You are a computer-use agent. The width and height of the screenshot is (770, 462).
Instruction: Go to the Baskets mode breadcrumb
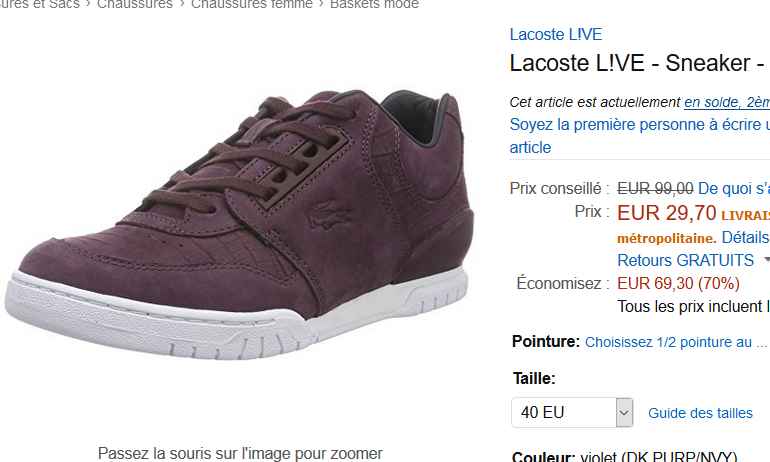coord(374,4)
